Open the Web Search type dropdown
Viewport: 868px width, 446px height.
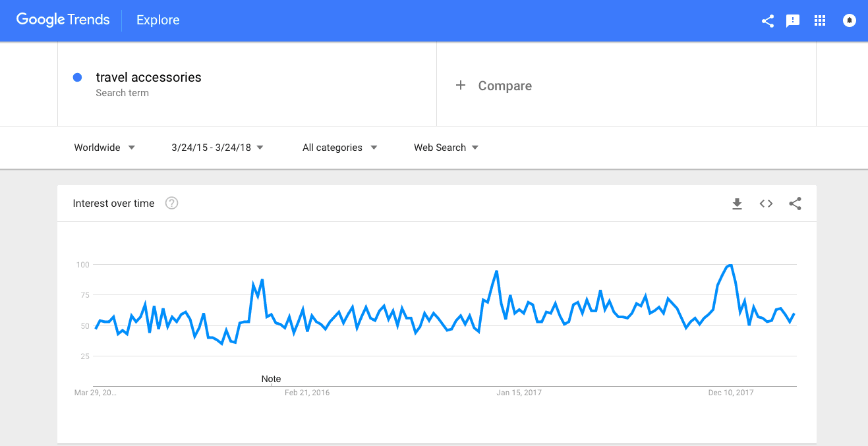(446, 148)
